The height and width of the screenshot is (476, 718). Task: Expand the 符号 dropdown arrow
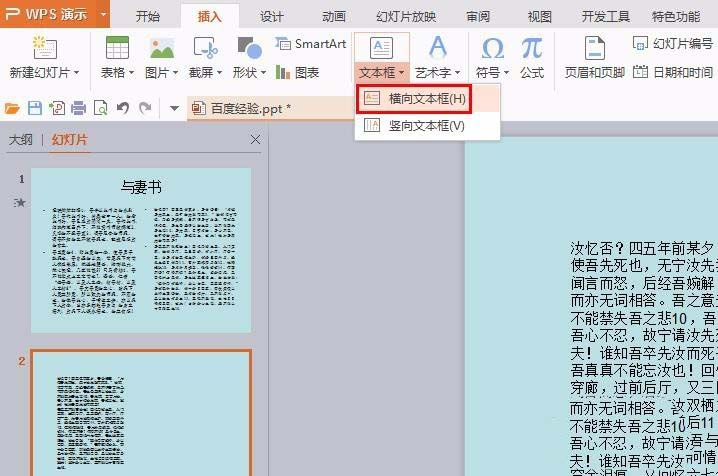(x=506, y=73)
